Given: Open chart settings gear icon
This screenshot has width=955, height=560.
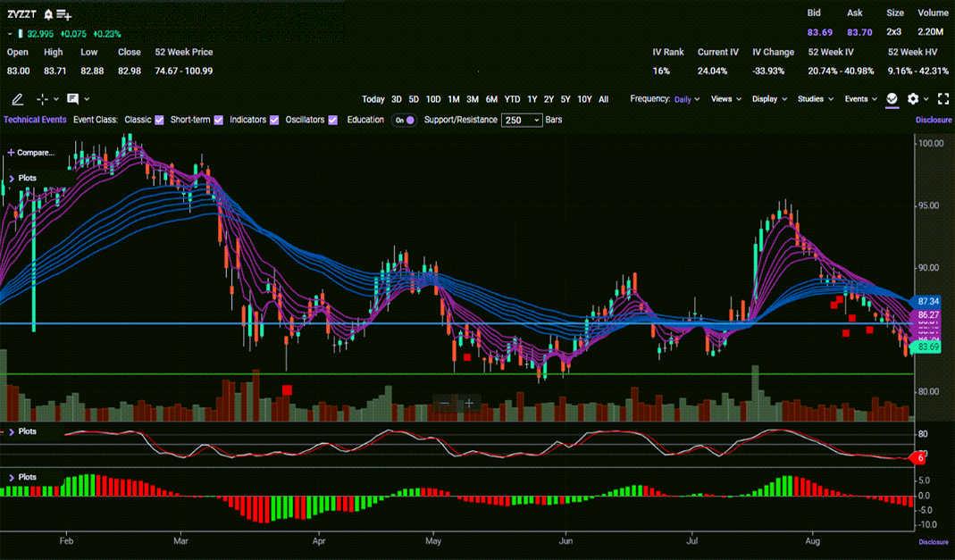Looking at the screenshot, I should [x=913, y=99].
